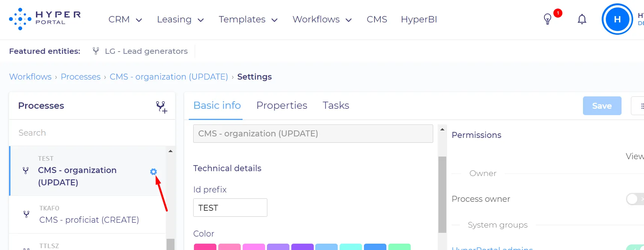This screenshot has width=644, height=250.
Task: Pick the mint green color swatch
Action: [x=400, y=247]
